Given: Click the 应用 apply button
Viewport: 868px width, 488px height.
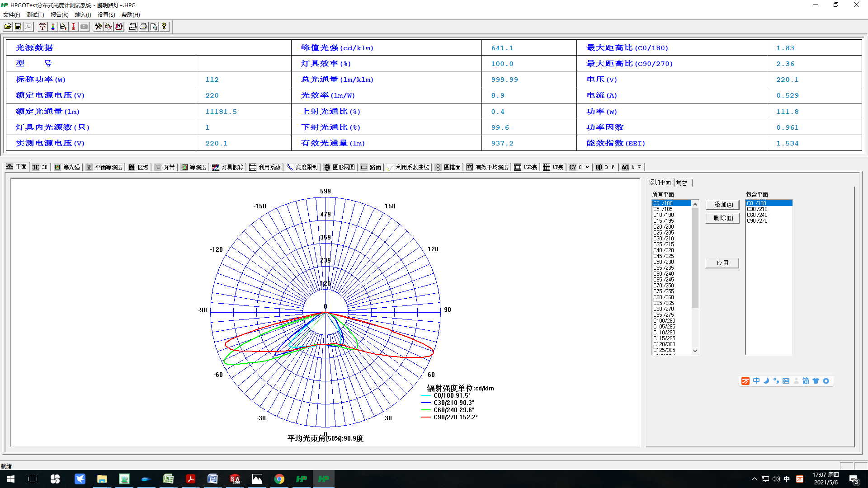Looking at the screenshot, I should coord(722,263).
